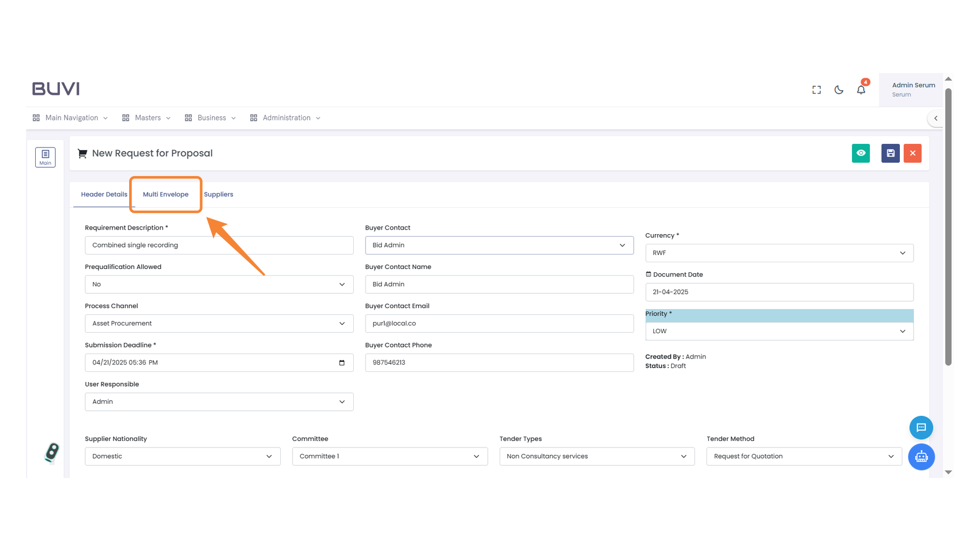980x551 pixels.
Task: Open the Masters menu
Action: [x=147, y=118]
